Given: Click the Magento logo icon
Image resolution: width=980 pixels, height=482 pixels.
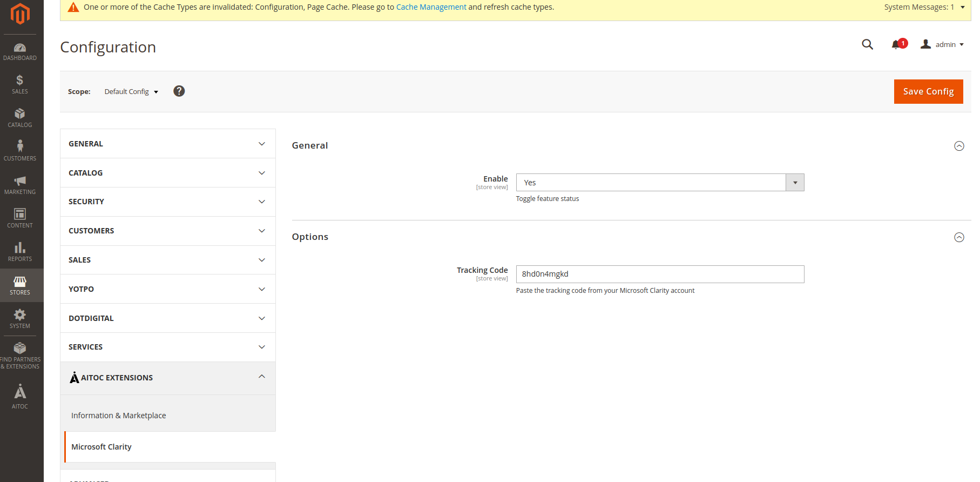Looking at the screenshot, I should 20,14.
